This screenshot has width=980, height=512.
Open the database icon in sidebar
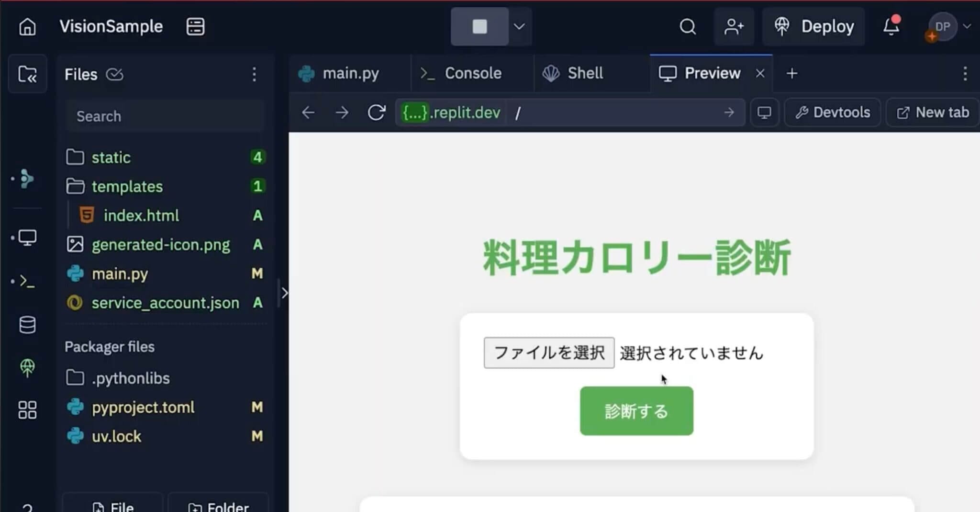(x=27, y=325)
